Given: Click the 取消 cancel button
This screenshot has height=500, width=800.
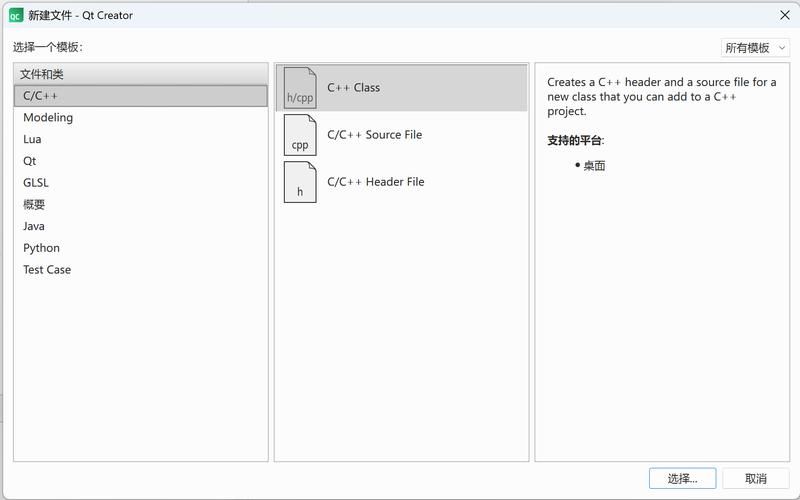Looking at the screenshot, I should pyautogui.click(x=756, y=479).
